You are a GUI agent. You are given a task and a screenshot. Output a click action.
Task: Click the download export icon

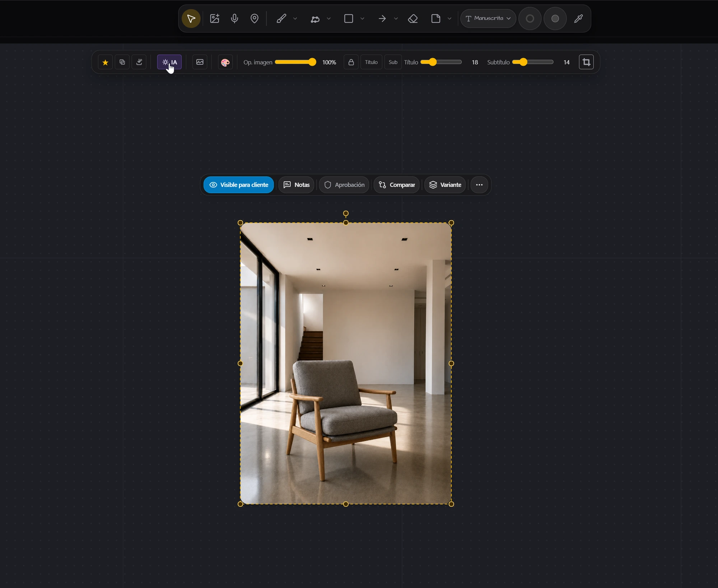(x=139, y=62)
